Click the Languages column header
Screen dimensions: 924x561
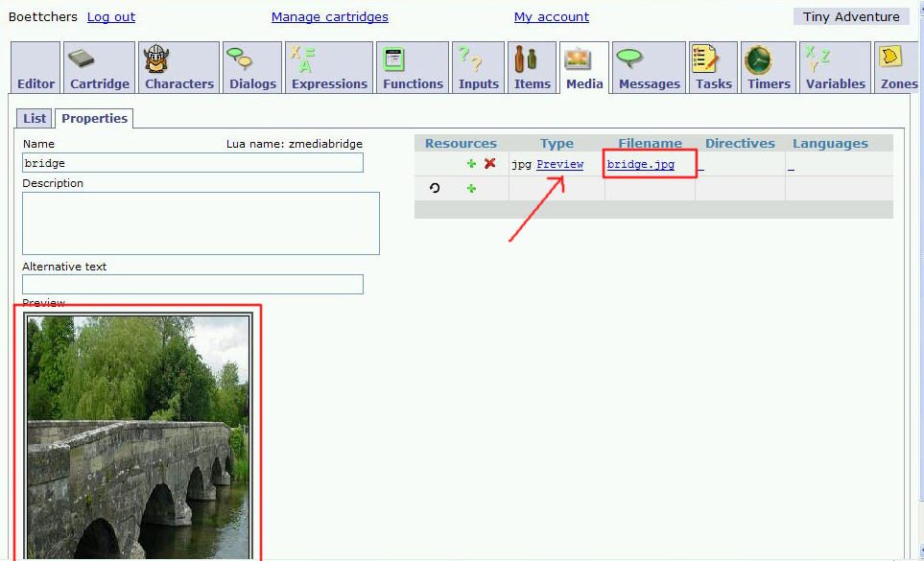pyautogui.click(x=830, y=144)
